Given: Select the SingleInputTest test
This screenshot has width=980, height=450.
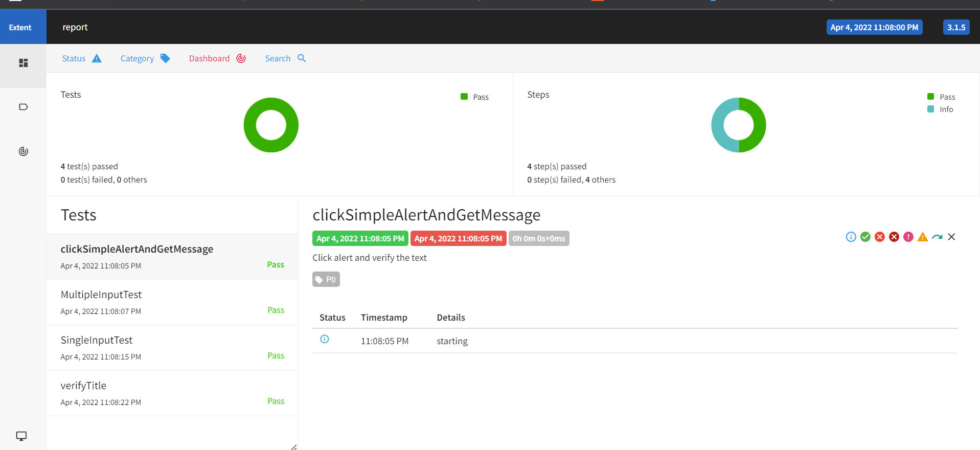Looking at the screenshot, I should [x=172, y=348].
